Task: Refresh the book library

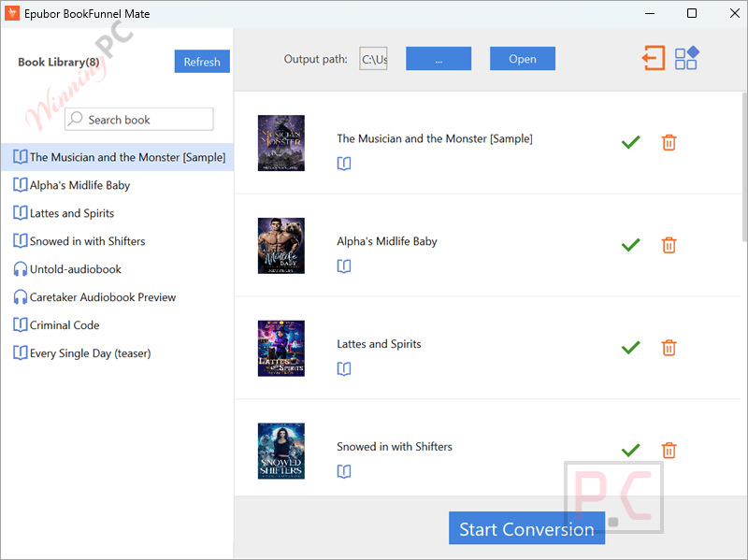Action: (202, 62)
